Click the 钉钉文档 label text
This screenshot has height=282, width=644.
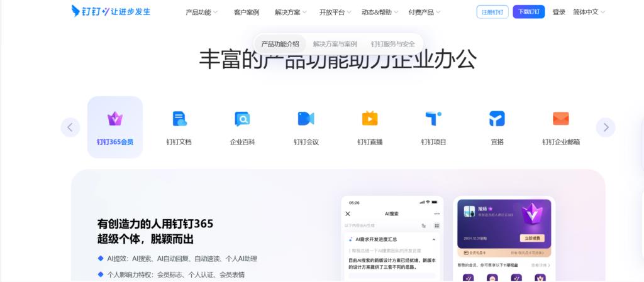tap(179, 142)
